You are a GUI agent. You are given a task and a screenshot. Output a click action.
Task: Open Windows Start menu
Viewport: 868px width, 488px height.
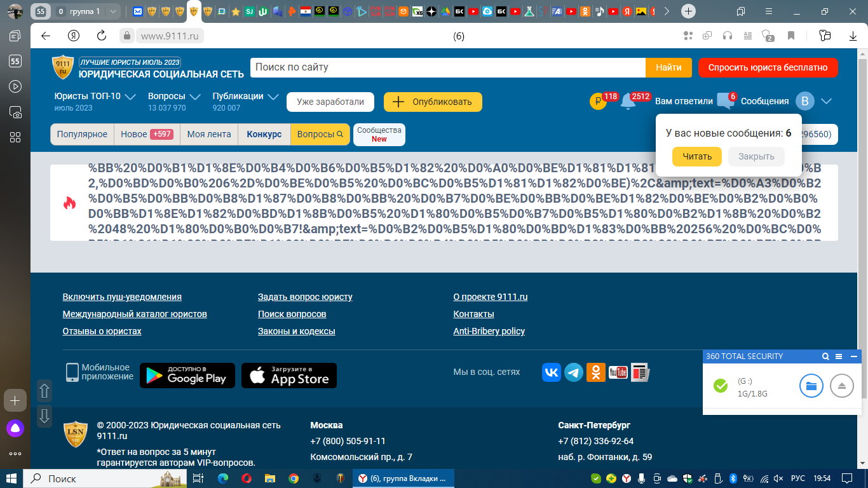click(11, 478)
